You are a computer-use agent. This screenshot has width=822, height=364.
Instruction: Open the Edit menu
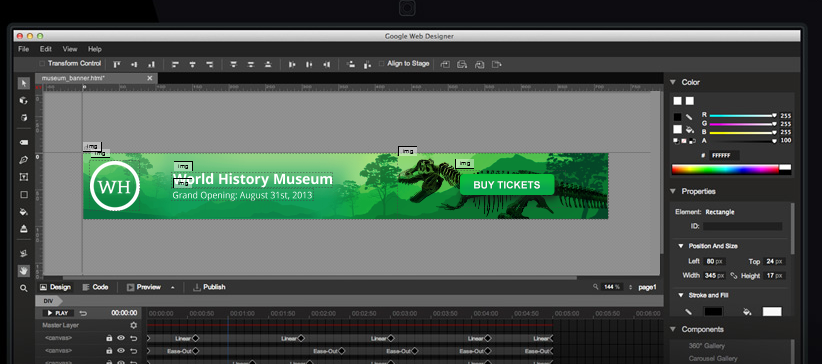[x=46, y=49]
